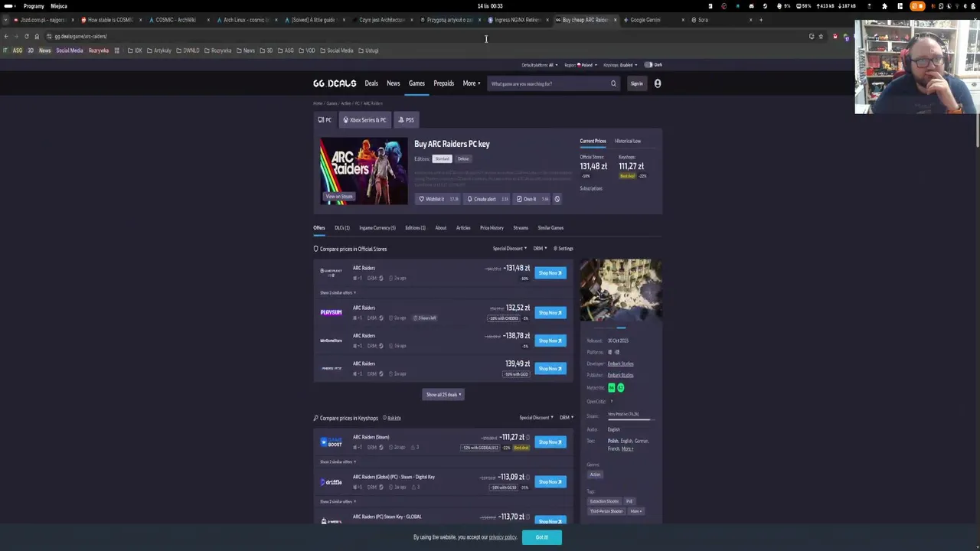980x551 pixels.
Task: Click the Sign in button
Action: click(x=636, y=83)
